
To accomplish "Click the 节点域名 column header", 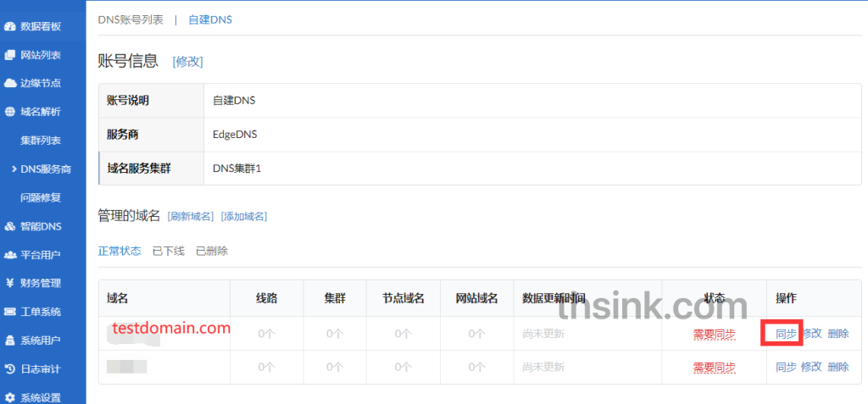I will pos(403,298).
